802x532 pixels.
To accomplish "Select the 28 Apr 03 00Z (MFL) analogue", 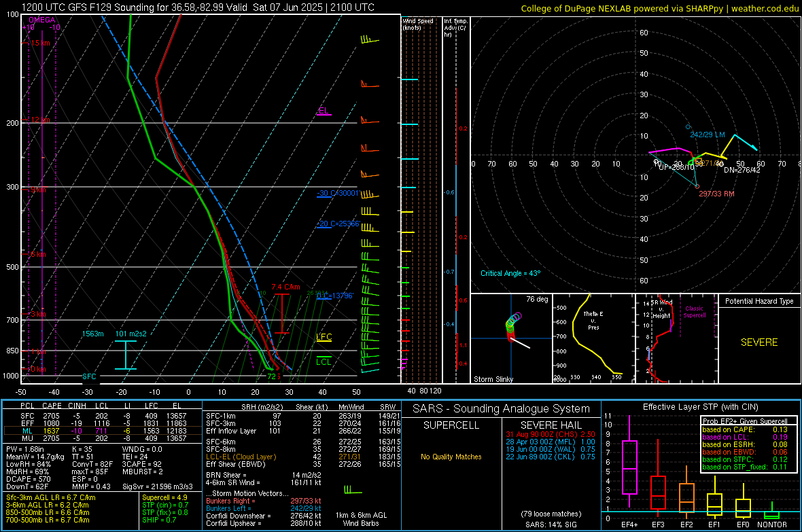I will [x=551, y=442].
